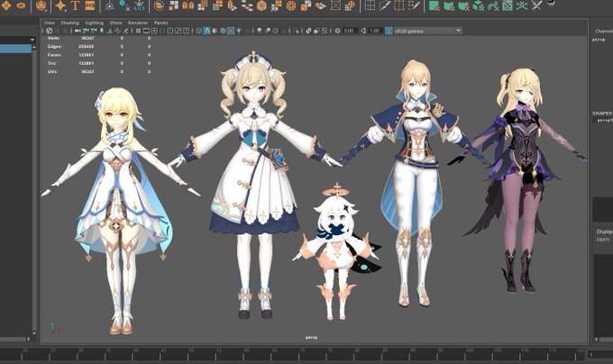Create a Super Shape star primitive
Screen dimensions: 613x364
point(60,5)
